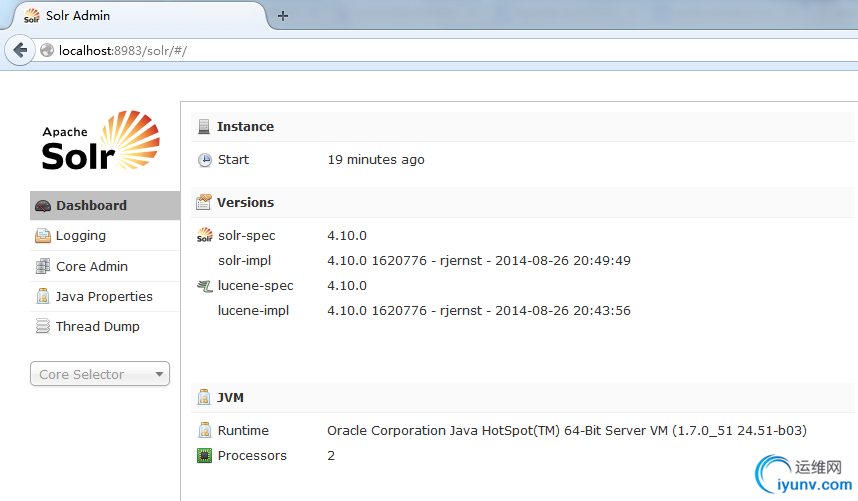Click the Logging icon in sidebar
The width and height of the screenshot is (858, 501).
pos(43,236)
